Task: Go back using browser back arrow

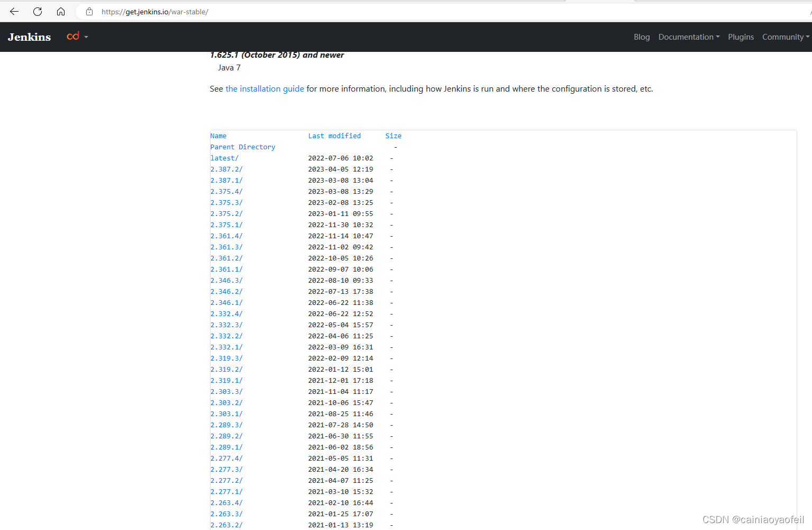Action: pos(14,12)
